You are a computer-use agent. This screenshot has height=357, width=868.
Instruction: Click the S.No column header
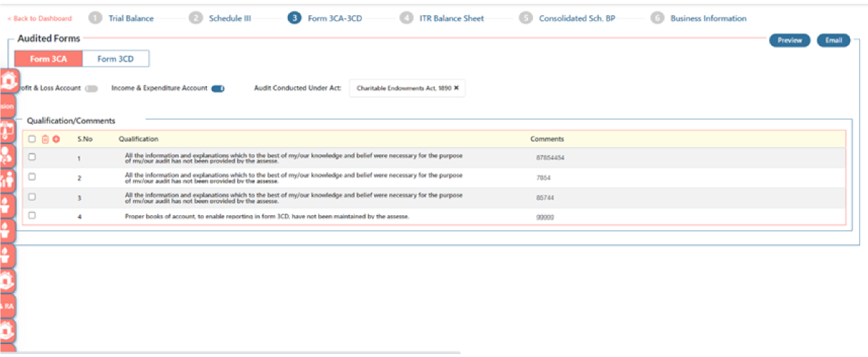pyautogui.click(x=85, y=139)
